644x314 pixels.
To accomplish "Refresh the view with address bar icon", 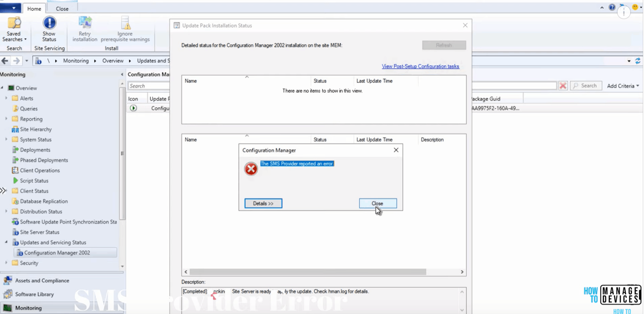I will pos(638,61).
